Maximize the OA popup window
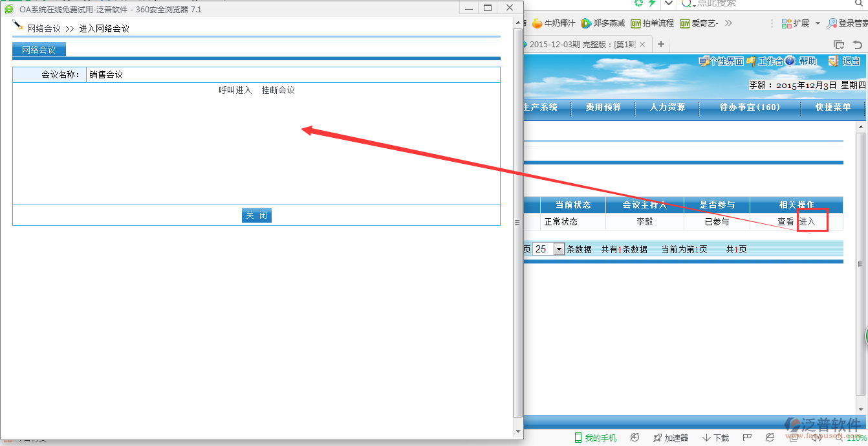This screenshot has height=446, width=868. (x=488, y=8)
